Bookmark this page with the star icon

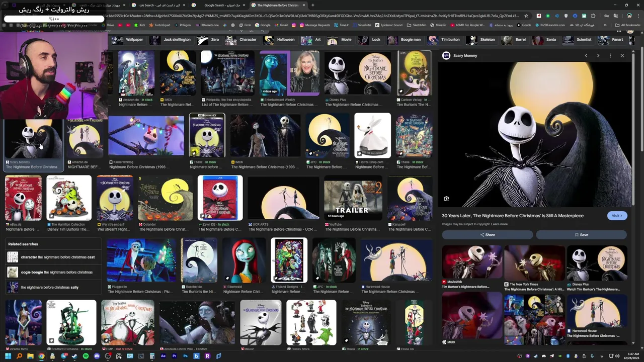coord(526,16)
